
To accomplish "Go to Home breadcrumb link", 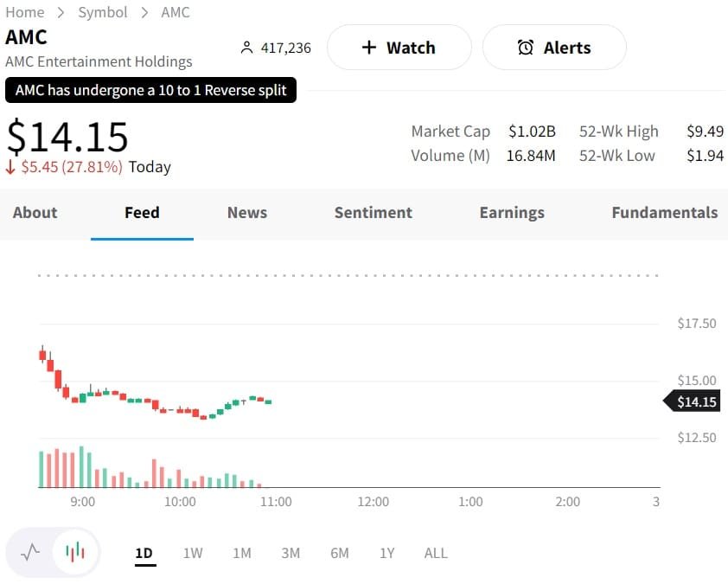I will 24,12.
